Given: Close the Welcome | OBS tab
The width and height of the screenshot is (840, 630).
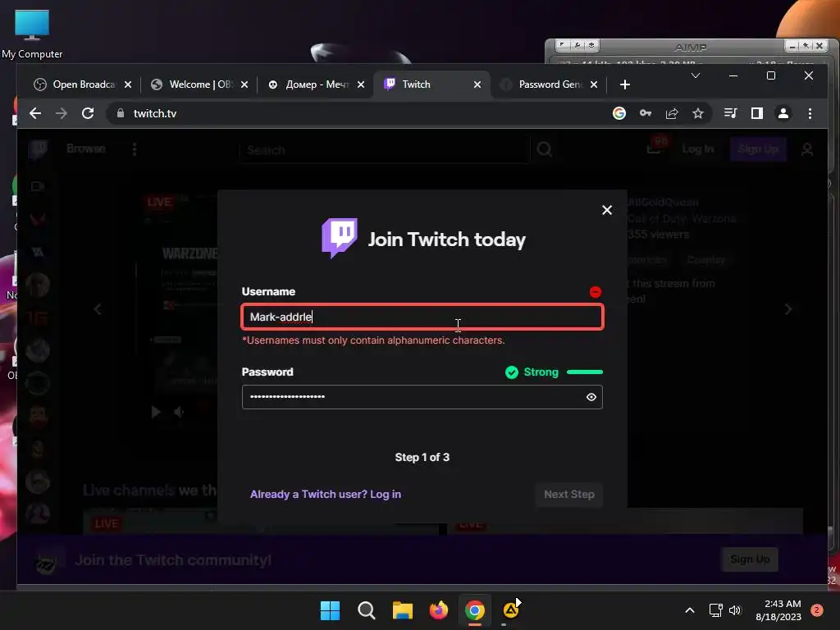Looking at the screenshot, I should click(244, 84).
